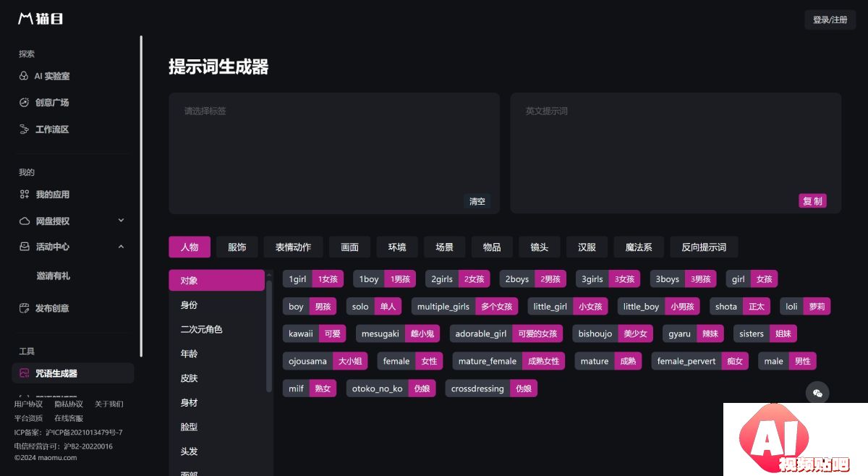Viewport: 868px width, 476px height.
Task: Add the 1boy 1男孩 tag
Action: (x=384, y=279)
